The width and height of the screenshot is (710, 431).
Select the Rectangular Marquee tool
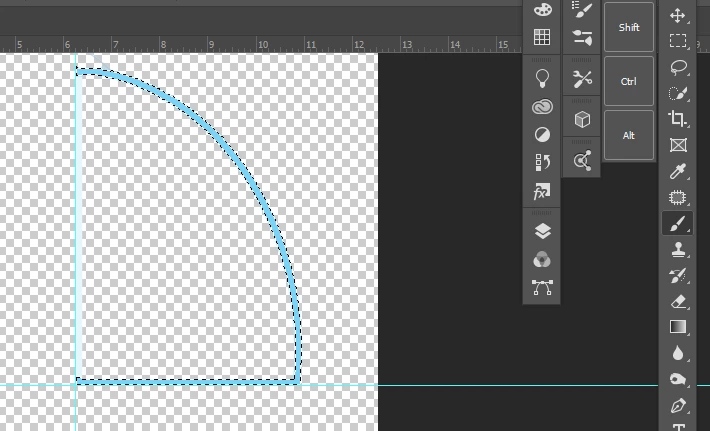pyautogui.click(x=677, y=41)
